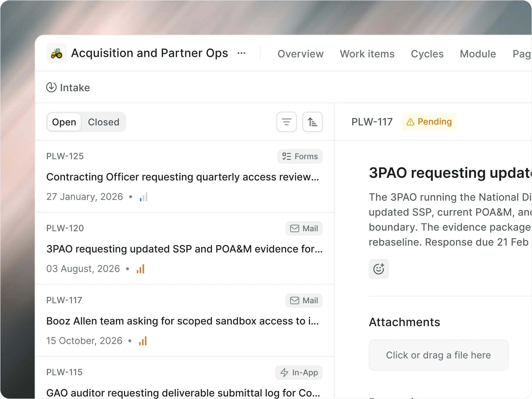Click the 03 August, 2026 date

tap(83, 269)
